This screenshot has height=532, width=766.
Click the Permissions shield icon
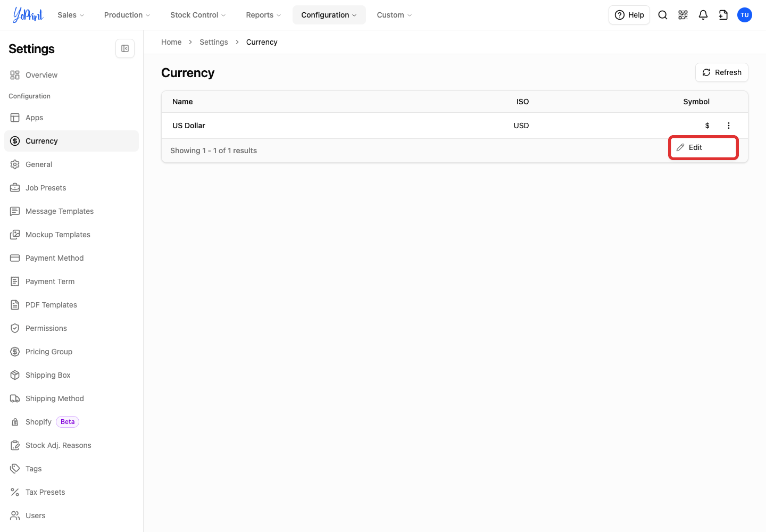click(x=15, y=328)
